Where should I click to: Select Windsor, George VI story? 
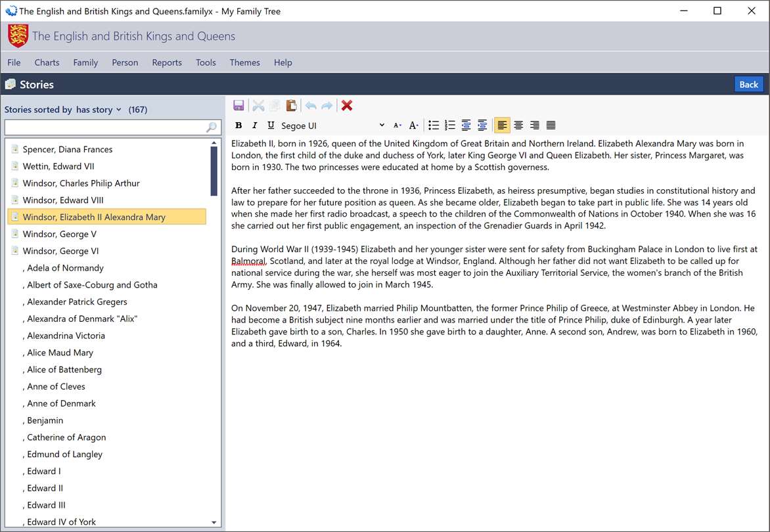[x=106, y=251]
